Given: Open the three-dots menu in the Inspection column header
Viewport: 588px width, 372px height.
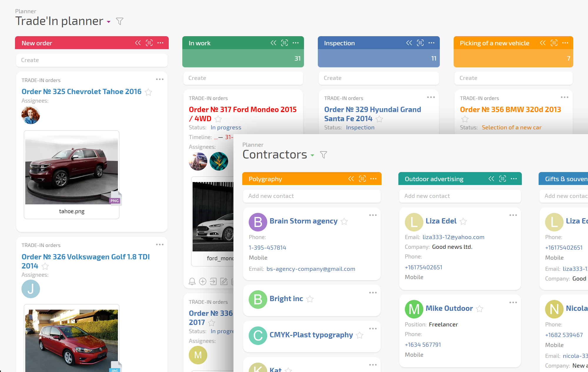Looking at the screenshot, I should coord(431,43).
